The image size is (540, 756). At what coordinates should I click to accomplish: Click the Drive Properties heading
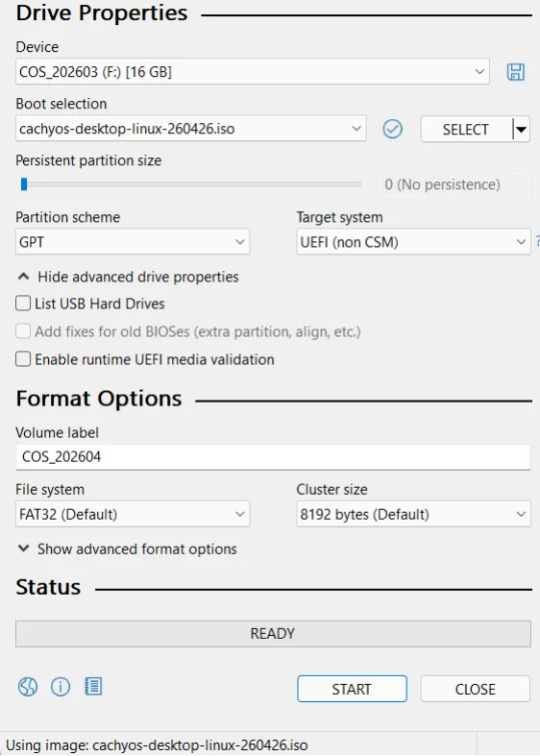102,13
